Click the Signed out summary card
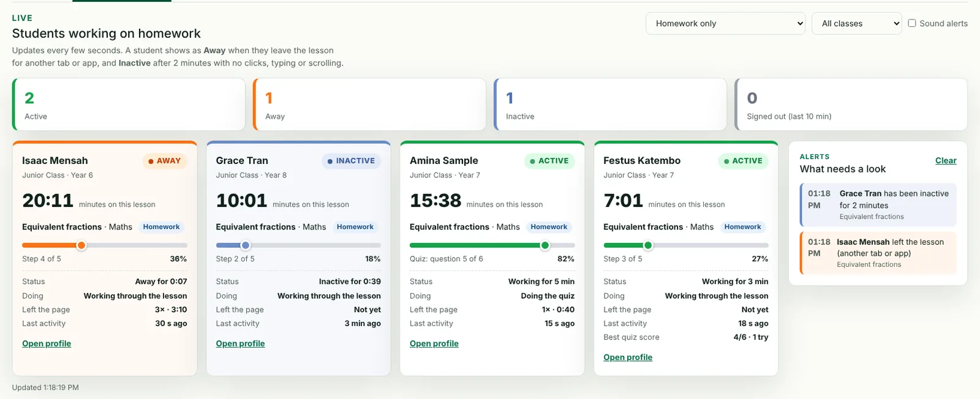 point(851,104)
